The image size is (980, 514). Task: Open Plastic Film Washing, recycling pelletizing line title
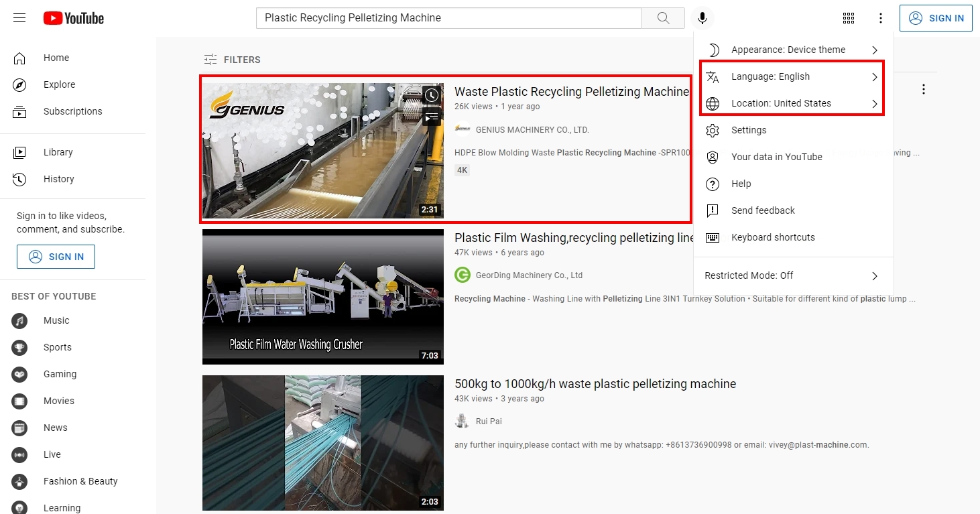574,238
